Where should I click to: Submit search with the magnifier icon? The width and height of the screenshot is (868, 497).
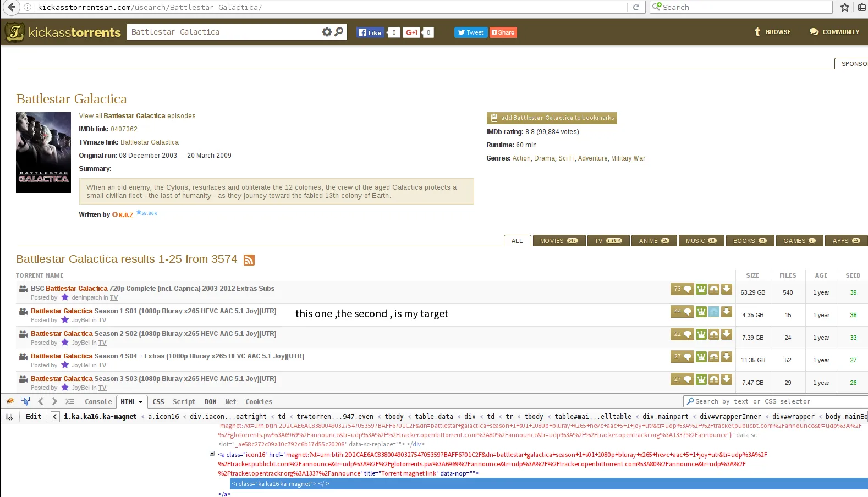339,32
